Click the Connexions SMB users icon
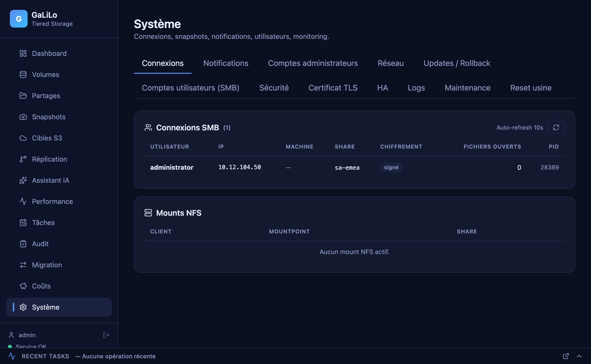This screenshot has height=364, width=591. 148,127
